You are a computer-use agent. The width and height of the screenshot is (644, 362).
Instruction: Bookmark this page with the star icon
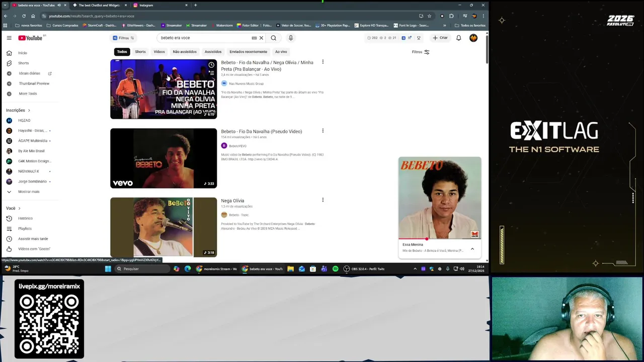point(429,16)
